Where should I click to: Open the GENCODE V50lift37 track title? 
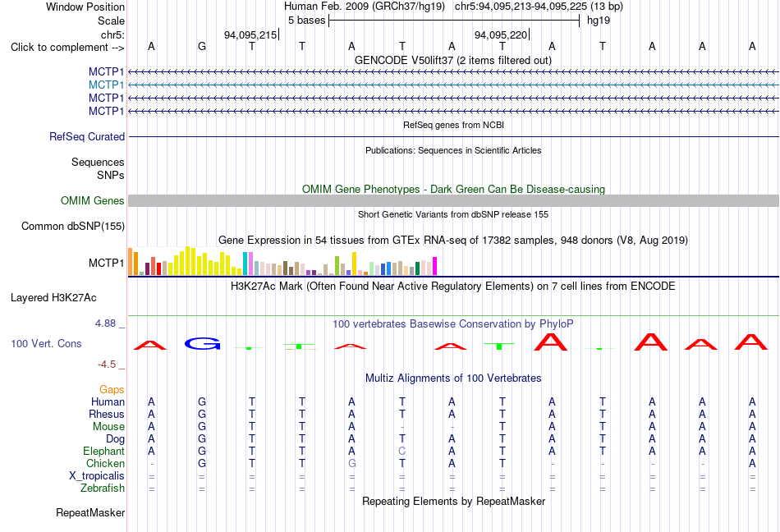(452, 60)
